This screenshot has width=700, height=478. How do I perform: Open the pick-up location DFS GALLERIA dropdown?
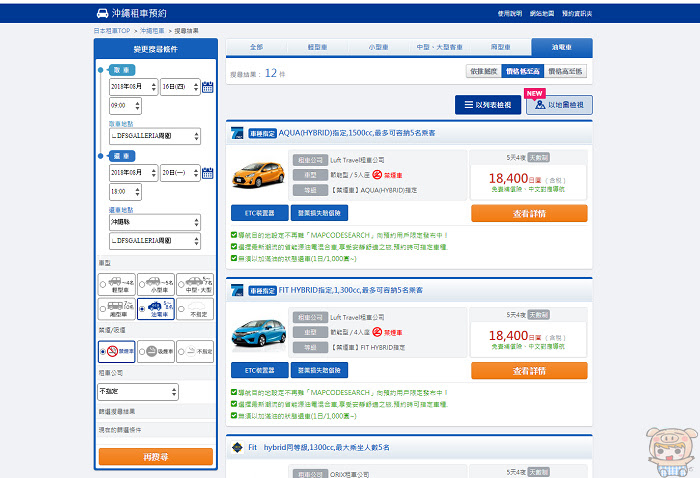click(x=155, y=136)
